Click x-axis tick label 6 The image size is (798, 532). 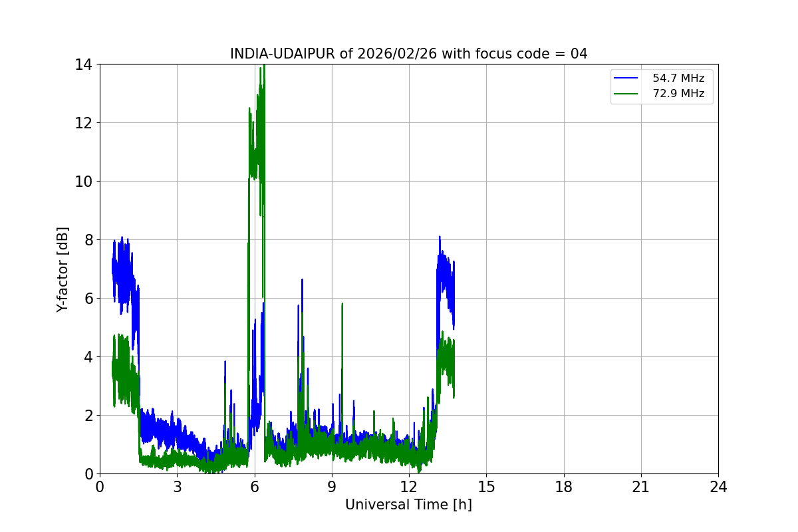[x=255, y=487]
